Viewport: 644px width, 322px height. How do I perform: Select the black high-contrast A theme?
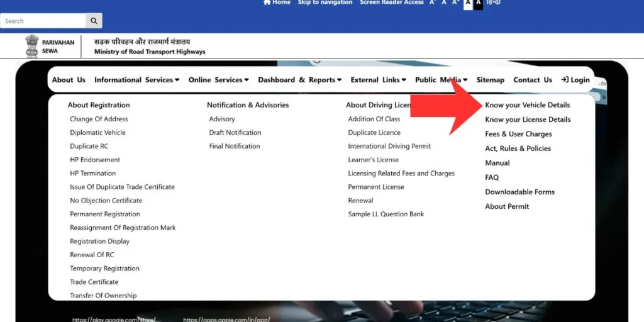pyautogui.click(x=478, y=3)
